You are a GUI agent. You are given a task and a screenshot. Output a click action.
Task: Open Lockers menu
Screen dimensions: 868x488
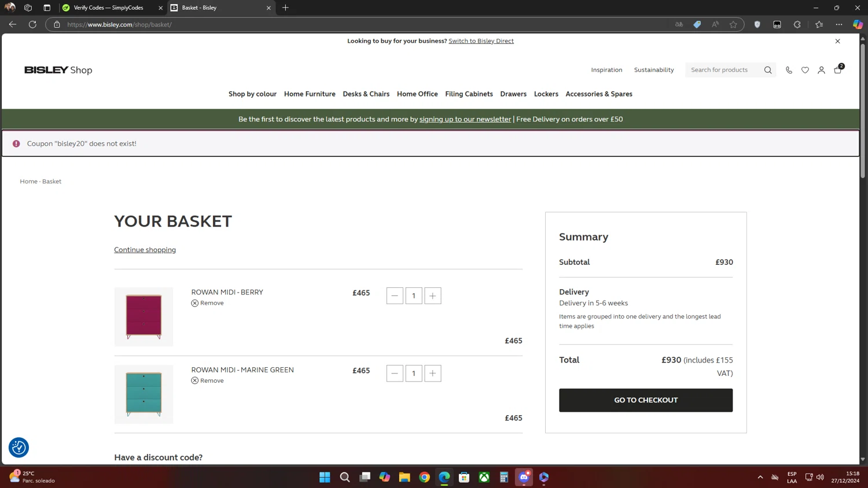(x=546, y=94)
